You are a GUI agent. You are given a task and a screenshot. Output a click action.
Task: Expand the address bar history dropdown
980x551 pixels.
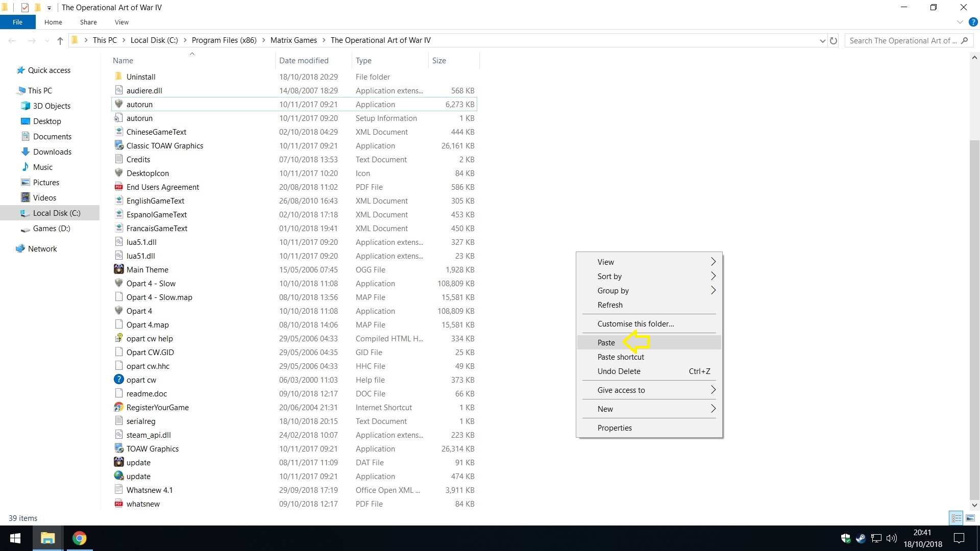[822, 40]
